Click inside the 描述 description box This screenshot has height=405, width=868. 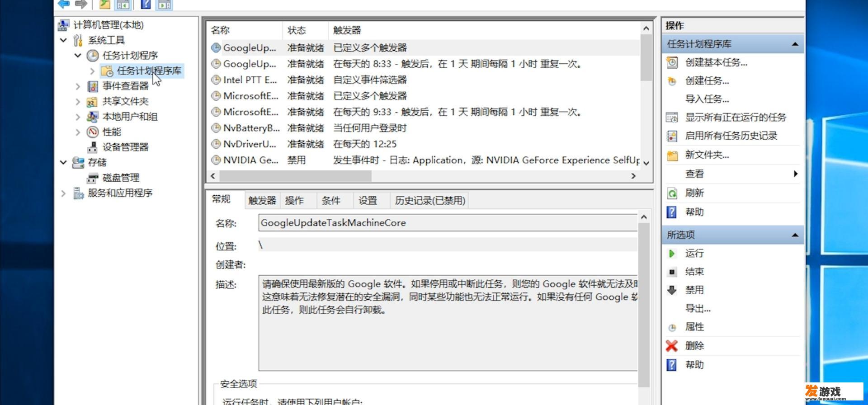click(448, 323)
